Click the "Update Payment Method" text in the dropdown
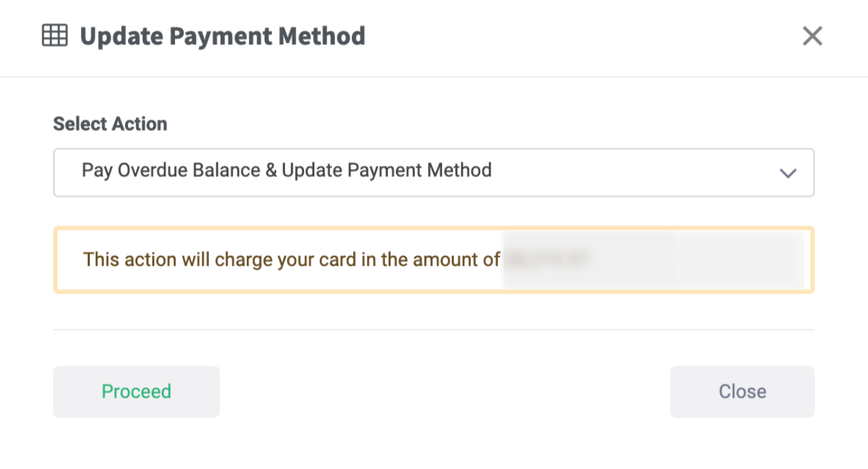The height and width of the screenshot is (469, 868). pos(386,170)
